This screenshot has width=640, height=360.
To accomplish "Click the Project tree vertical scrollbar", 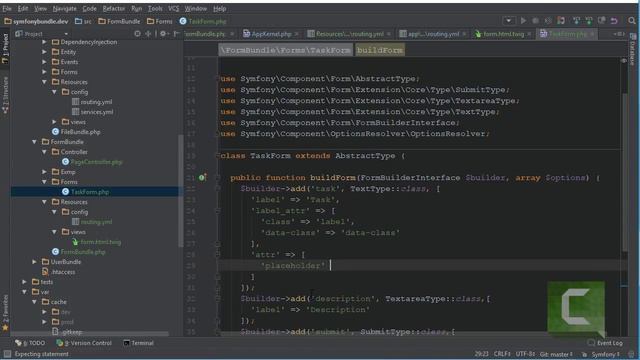I will (x=181, y=191).
